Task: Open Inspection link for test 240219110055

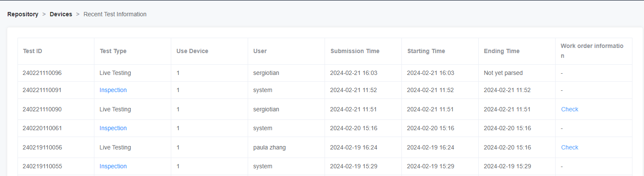Action: (113, 166)
